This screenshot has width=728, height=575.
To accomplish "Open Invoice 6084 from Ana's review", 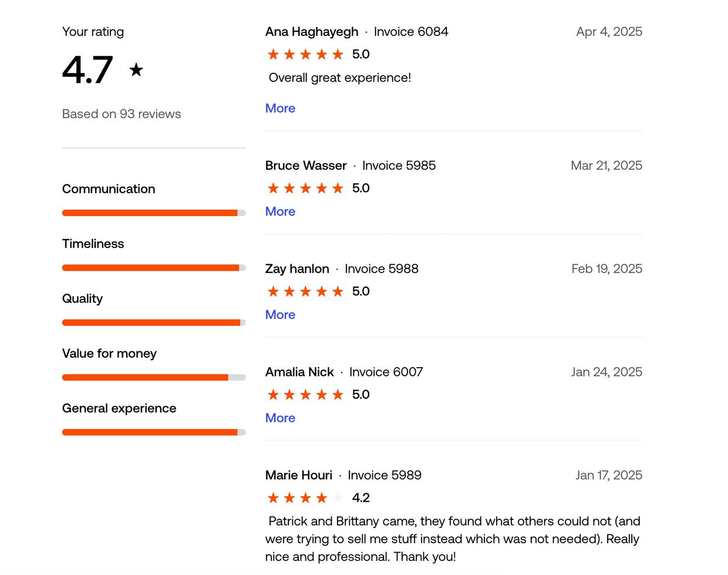I will pos(411,32).
